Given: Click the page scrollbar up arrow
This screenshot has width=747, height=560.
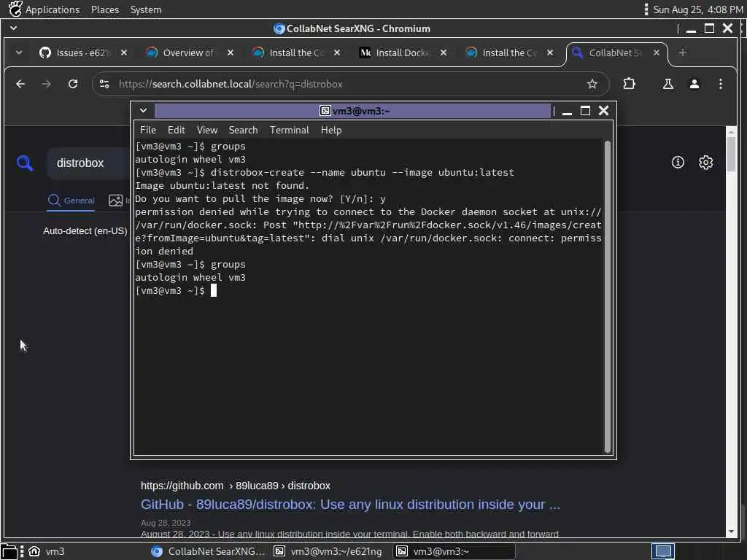Looking at the screenshot, I should point(731,131).
